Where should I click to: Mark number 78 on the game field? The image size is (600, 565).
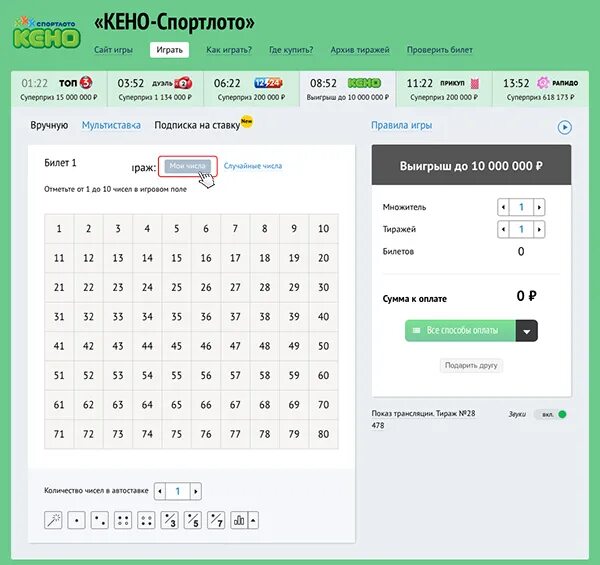[265, 434]
